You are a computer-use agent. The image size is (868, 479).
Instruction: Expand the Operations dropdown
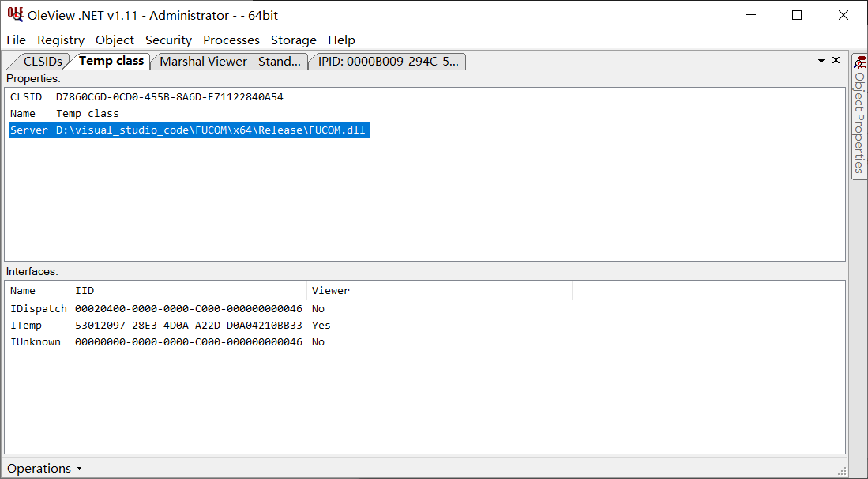45,469
